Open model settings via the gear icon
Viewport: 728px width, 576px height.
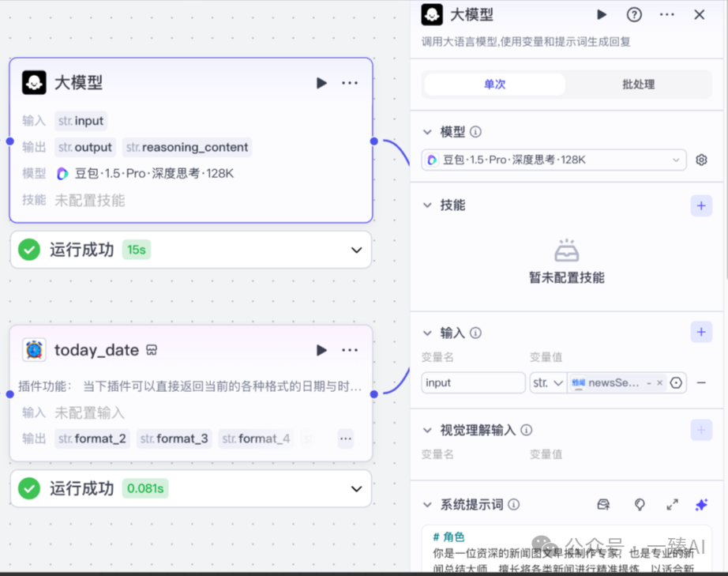tap(701, 159)
